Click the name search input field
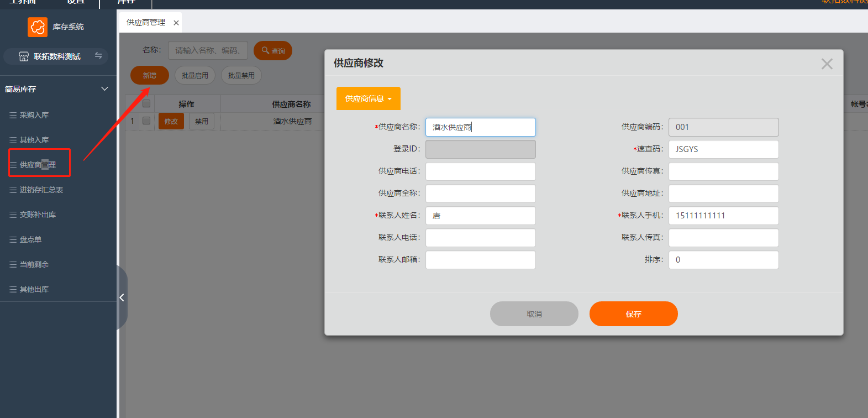868x418 pixels. tap(208, 50)
